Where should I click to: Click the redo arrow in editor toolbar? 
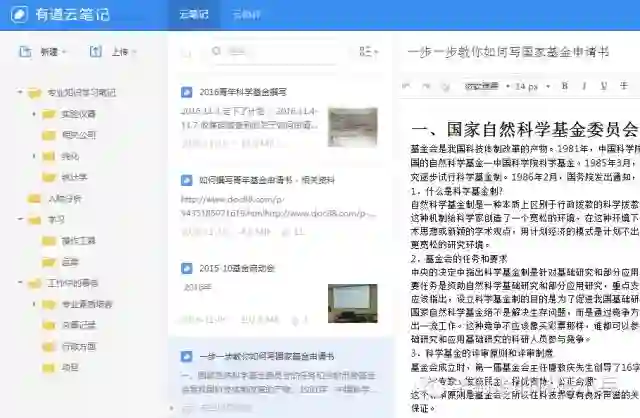point(426,86)
